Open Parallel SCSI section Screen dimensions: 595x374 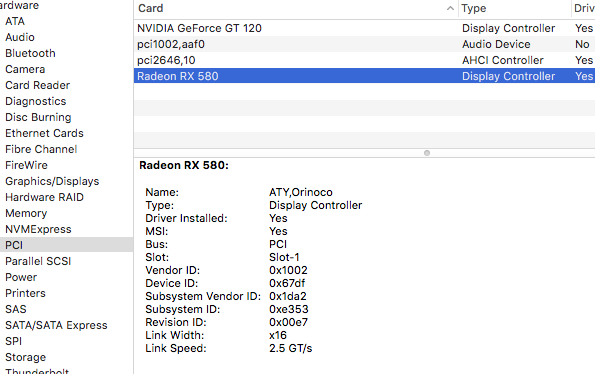(x=38, y=261)
